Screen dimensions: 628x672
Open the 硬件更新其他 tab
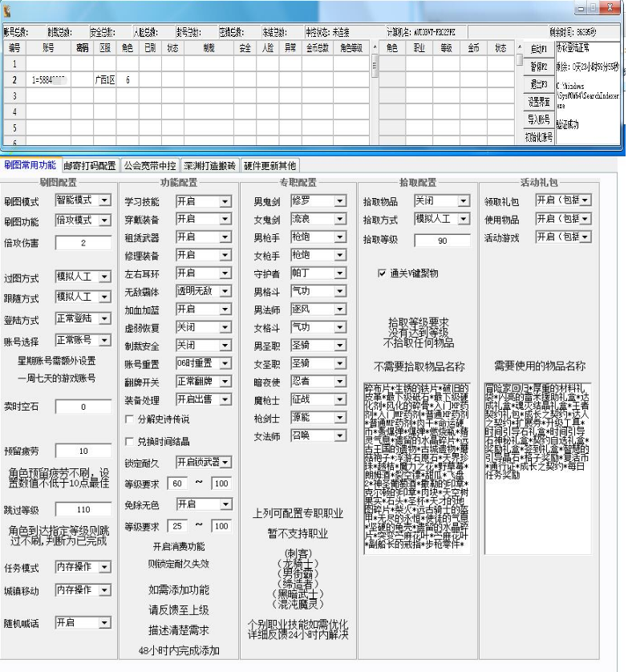click(269, 165)
